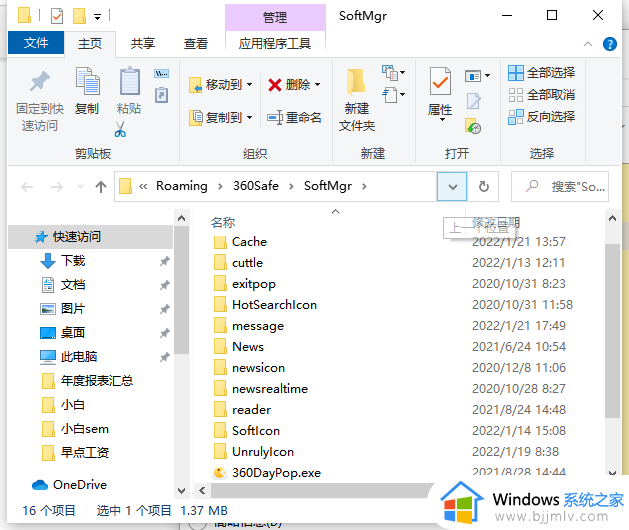This screenshot has width=629, height=530.
Task: Click 全部选择 button
Action: pos(542,73)
